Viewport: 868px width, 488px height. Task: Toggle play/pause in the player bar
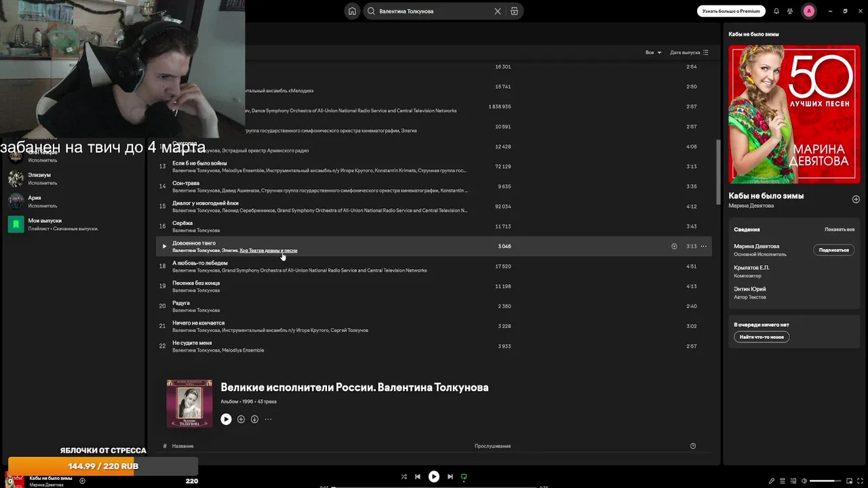[433, 476]
